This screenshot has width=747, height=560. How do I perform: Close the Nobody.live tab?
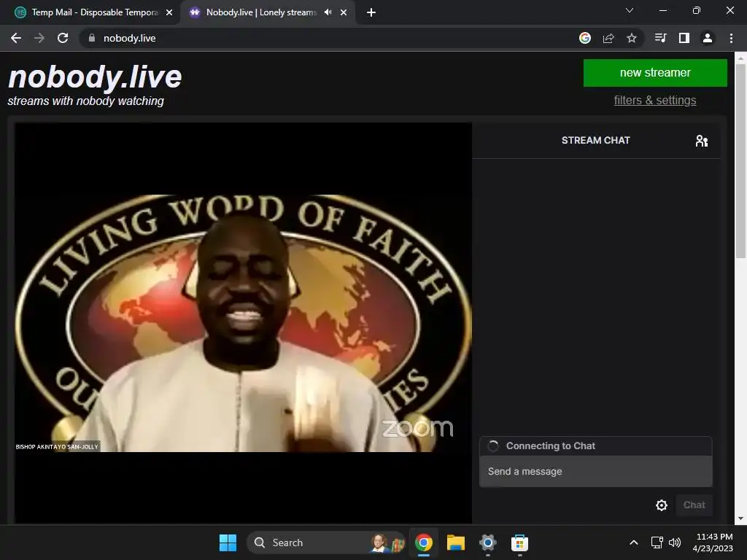344,13
